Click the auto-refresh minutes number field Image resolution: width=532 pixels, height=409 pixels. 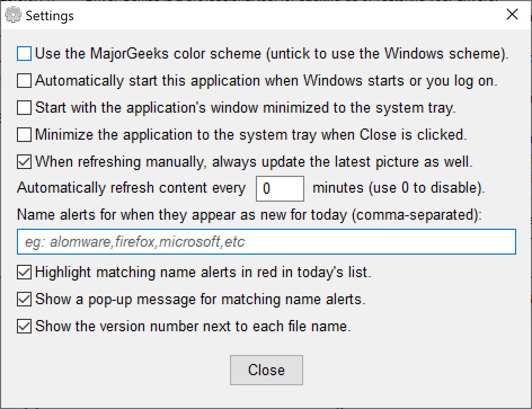(x=280, y=189)
